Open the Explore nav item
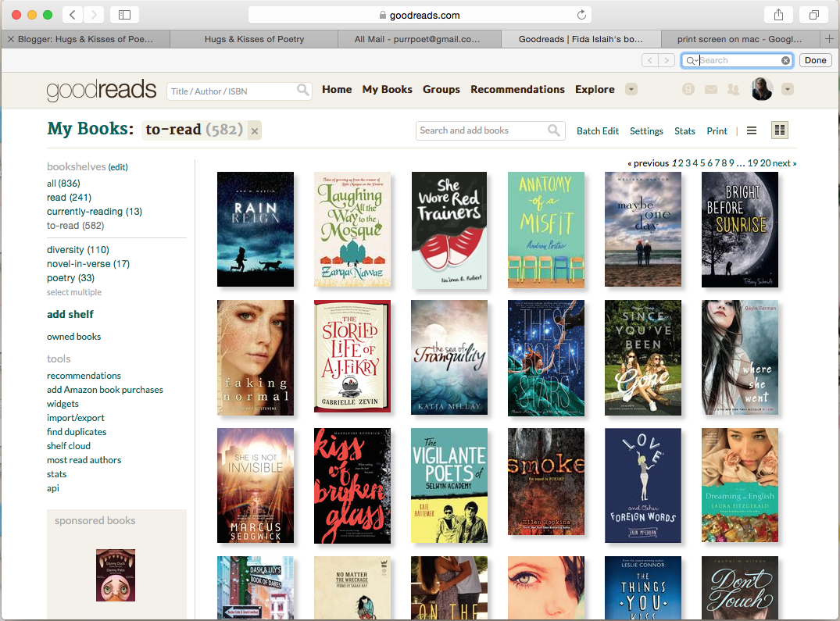The width and height of the screenshot is (840, 621). pyautogui.click(x=595, y=89)
